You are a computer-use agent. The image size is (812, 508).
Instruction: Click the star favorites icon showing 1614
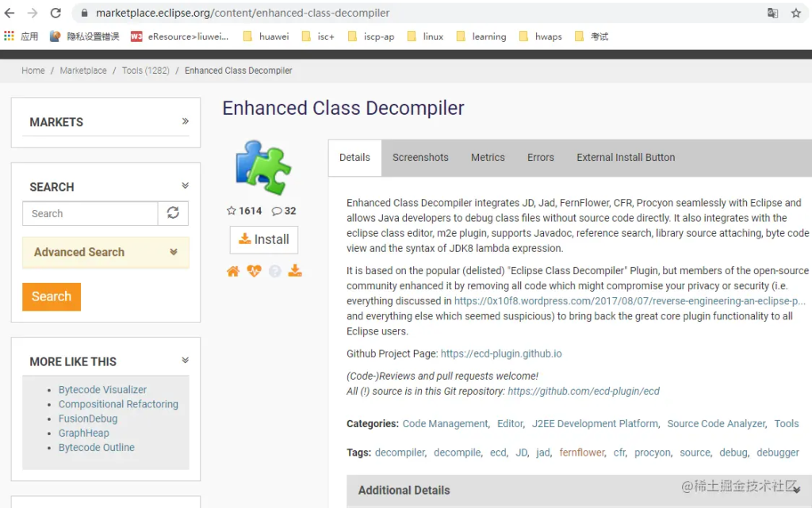(x=232, y=211)
